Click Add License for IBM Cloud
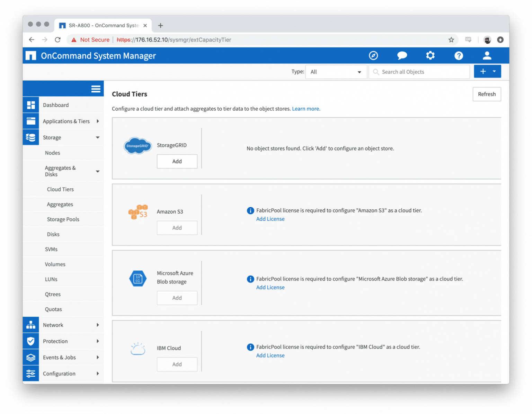 click(x=270, y=355)
